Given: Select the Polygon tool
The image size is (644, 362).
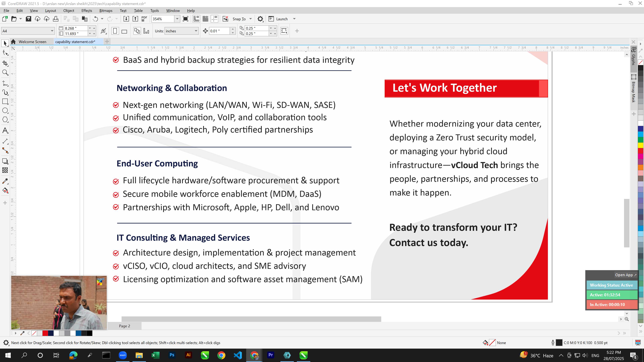Looking at the screenshot, I should tap(5, 120).
